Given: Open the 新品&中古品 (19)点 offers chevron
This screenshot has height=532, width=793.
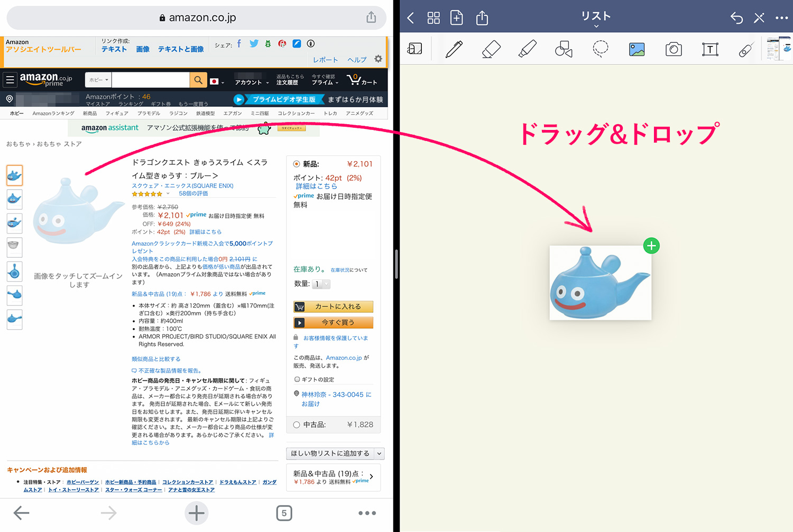Looking at the screenshot, I should point(372,477).
